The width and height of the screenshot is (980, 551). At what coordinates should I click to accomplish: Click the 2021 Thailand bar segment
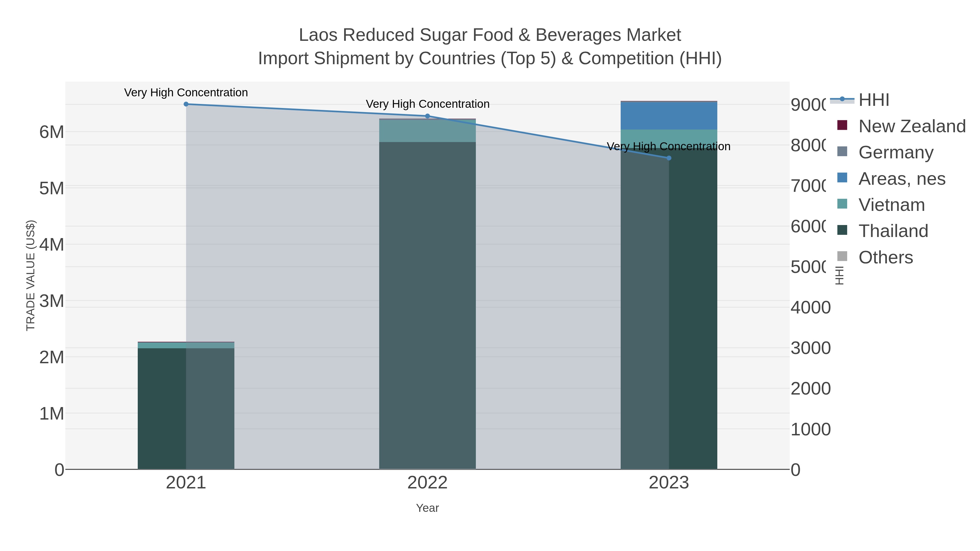[186, 409]
